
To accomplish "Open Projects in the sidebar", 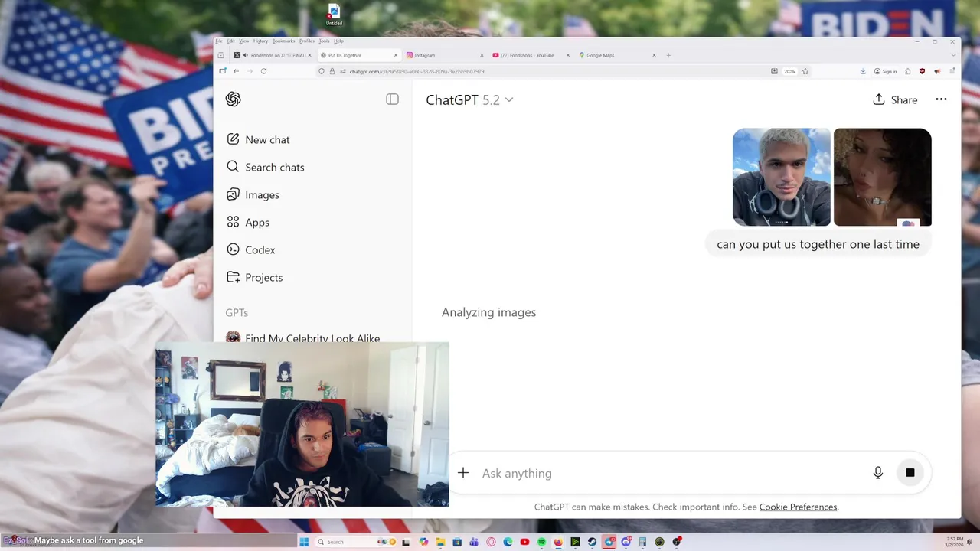I will point(254,277).
